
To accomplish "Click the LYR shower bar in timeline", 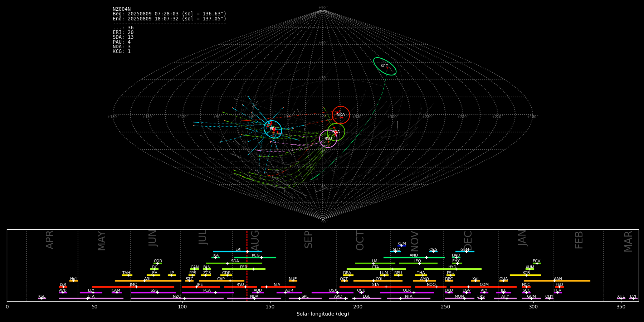I will tap(63, 287).
